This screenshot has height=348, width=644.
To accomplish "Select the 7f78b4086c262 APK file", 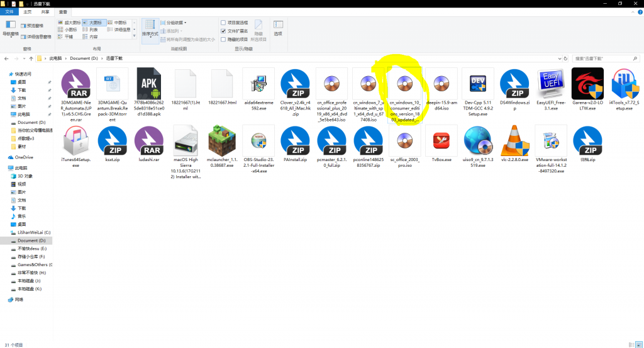I will 148,93.
